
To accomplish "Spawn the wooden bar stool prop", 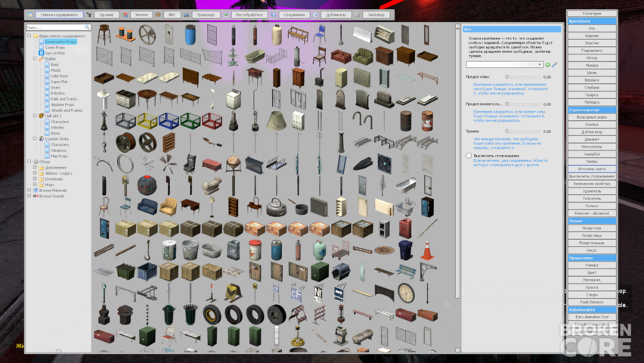I will [104, 35].
